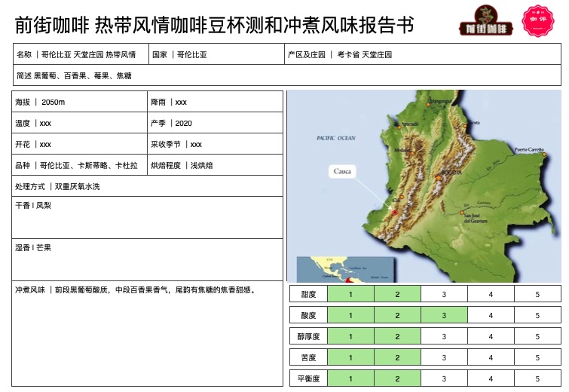The height and width of the screenshot is (392, 569).
Task: Click the dry aroma cell 干香 凤梨
Action: click(x=147, y=217)
